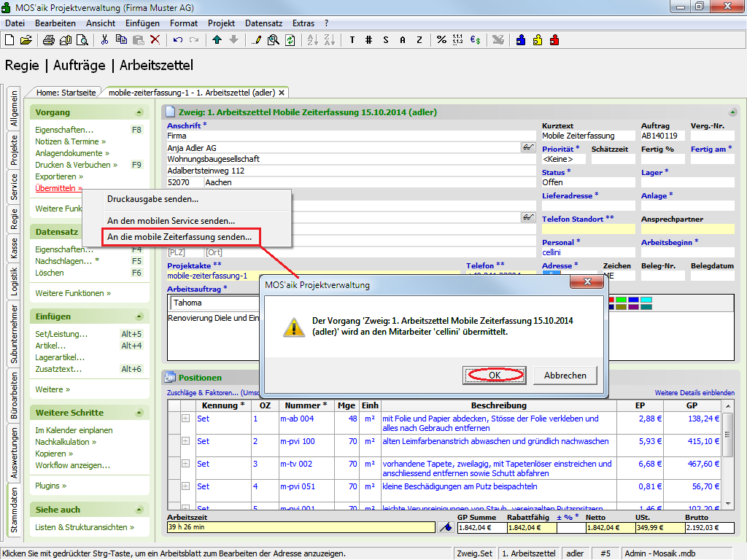Click the scissors Cut icon
The height and width of the screenshot is (560, 747).
tap(105, 39)
